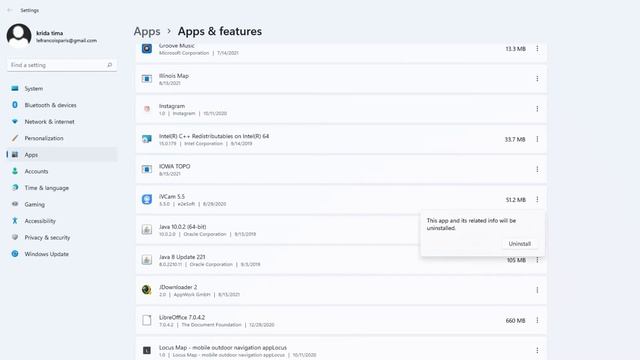Click the Instagram app icon
640x360 pixels.
[147, 109]
